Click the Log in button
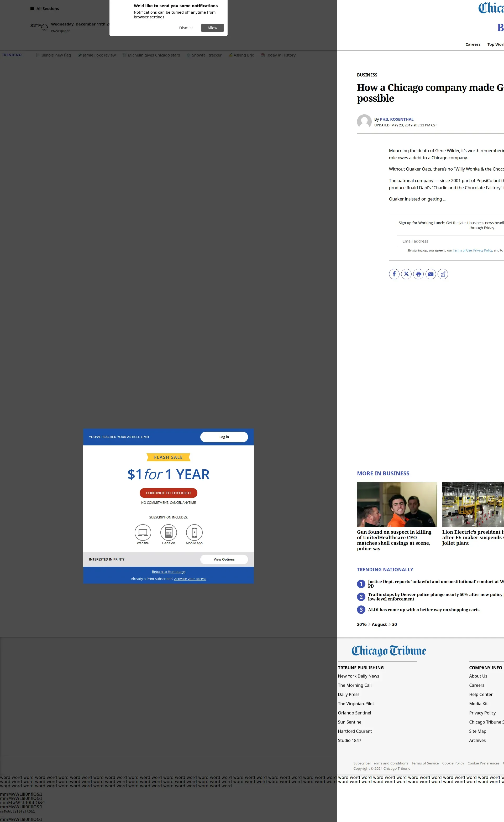504x822 pixels. [224, 437]
